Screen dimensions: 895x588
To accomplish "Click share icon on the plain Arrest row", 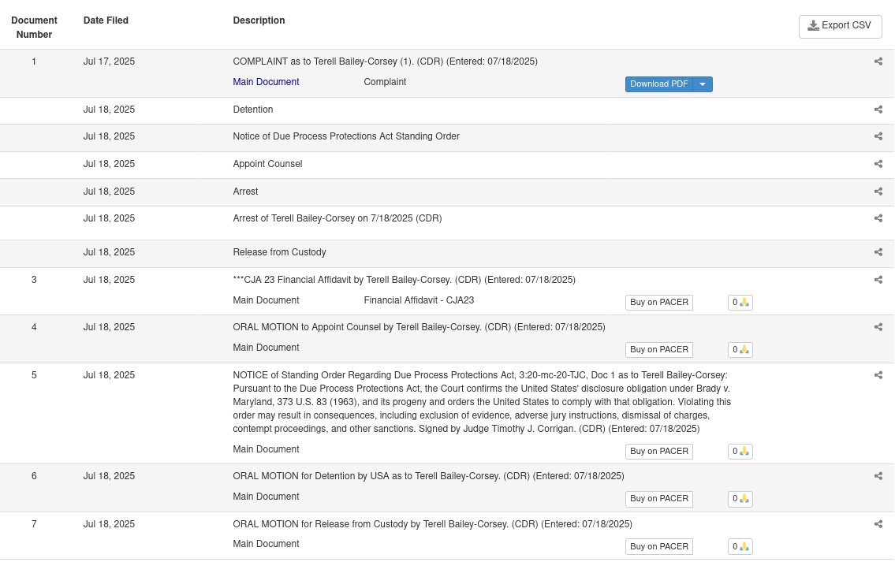I will [878, 192].
